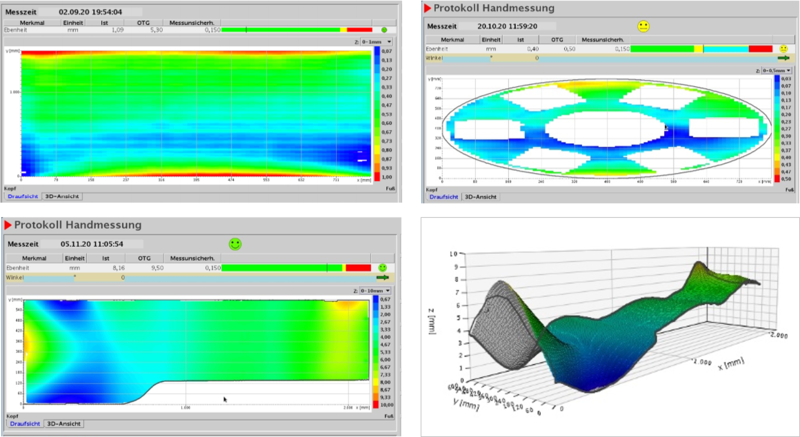
Task: Switch to 3D-Ansicht tab in 05.11.20 panel
Action: tap(63, 424)
